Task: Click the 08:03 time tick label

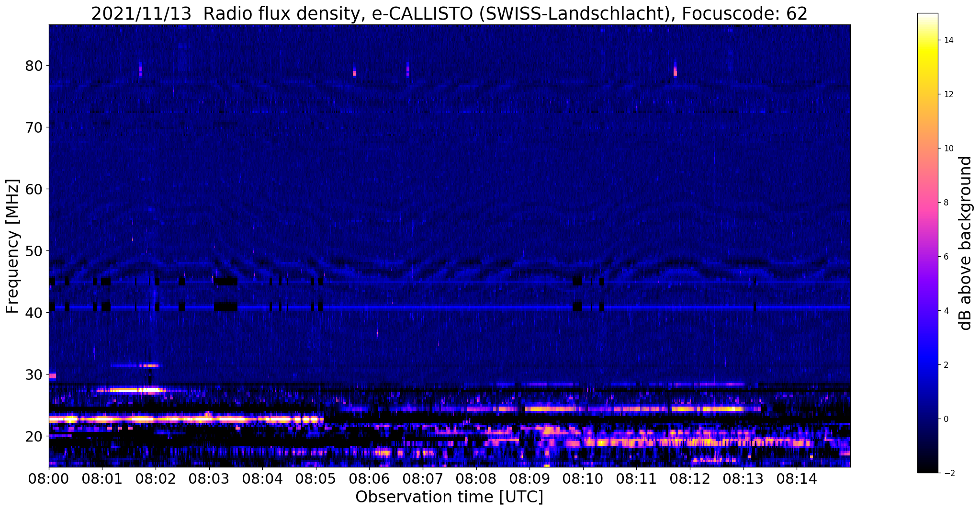Action: (209, 478)
